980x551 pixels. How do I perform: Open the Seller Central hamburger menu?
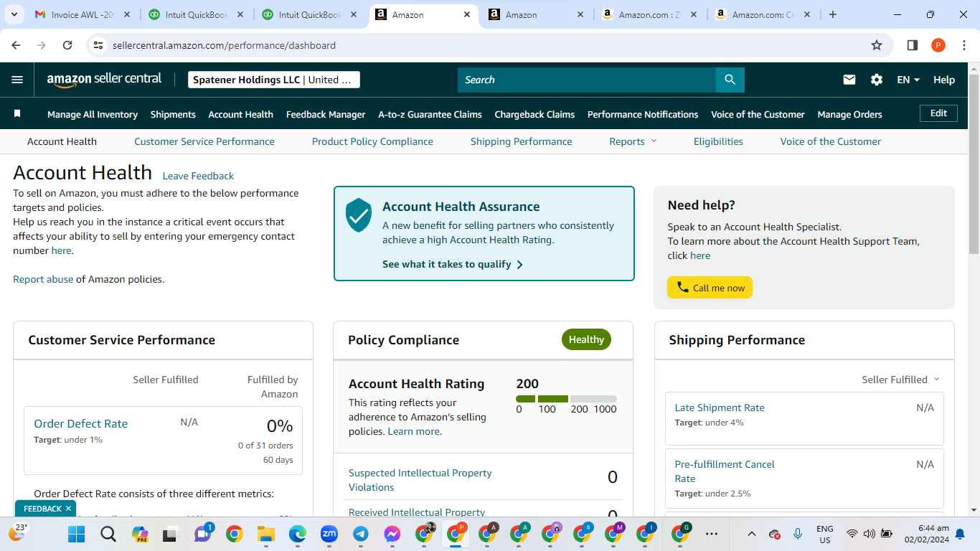point(17,80)
